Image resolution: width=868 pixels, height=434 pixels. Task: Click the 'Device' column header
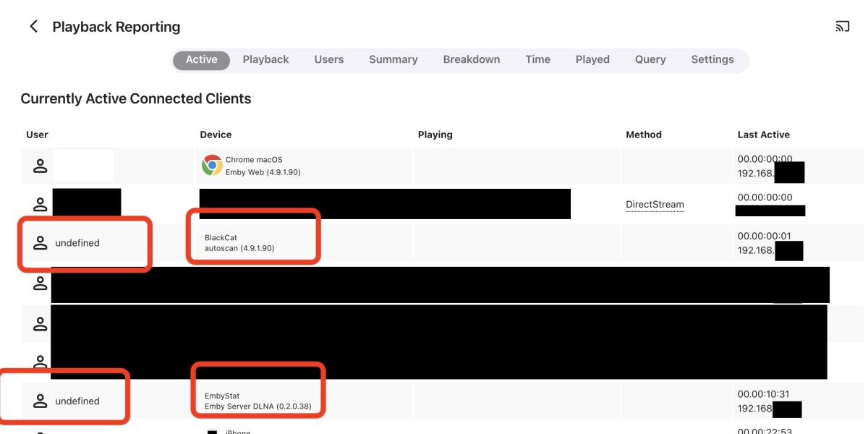(216, 135)
